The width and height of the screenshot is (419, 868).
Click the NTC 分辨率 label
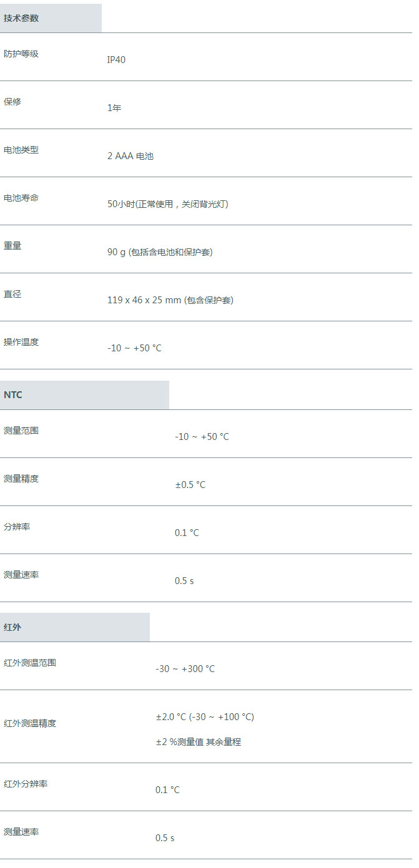point(17,527)
